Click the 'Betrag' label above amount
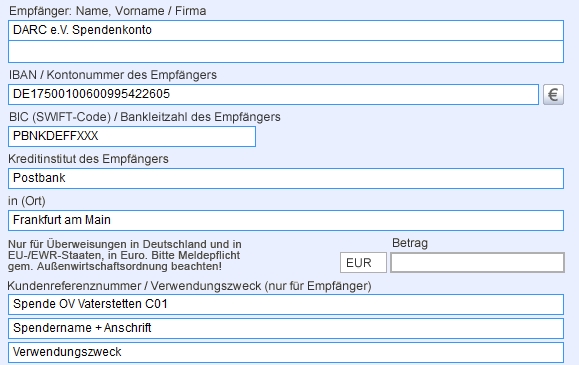The height and width of the screenshot is (365, 579). pos(410,243)
